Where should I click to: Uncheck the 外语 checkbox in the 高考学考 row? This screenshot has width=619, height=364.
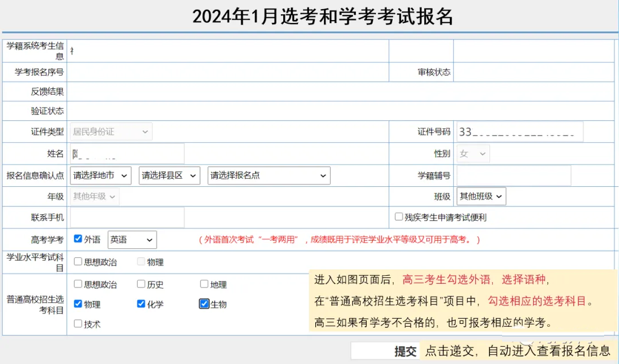[78, 239]
